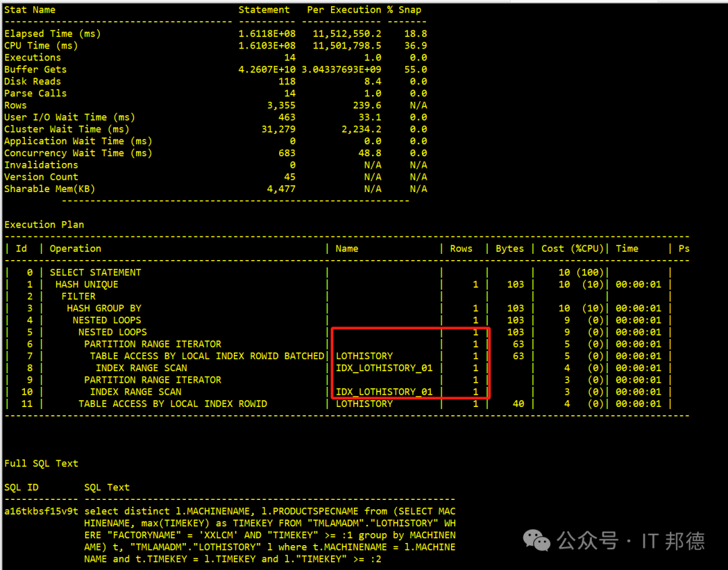The height and width of the screenshot is (570, 728).
Task: Click the "SQL ID" column header
Action: 22,487
